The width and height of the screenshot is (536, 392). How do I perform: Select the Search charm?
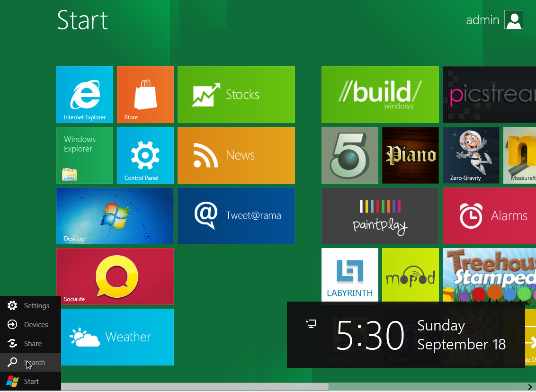(x=30, y=362)
